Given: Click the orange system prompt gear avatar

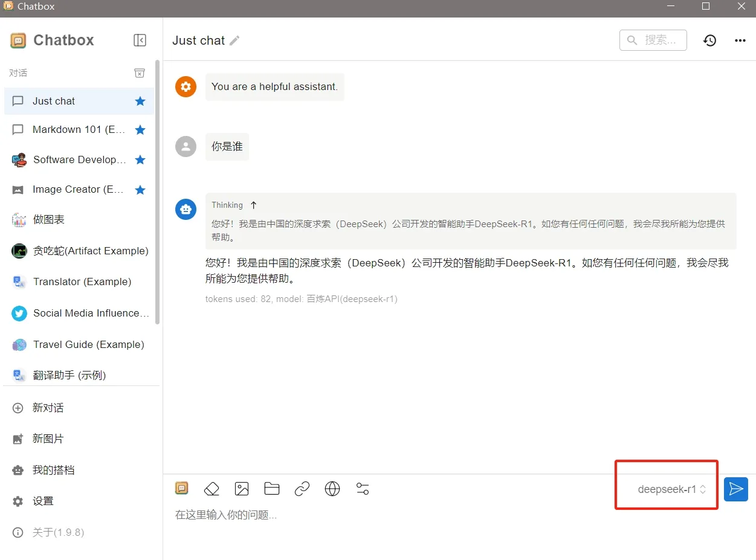Looking at the screenshot, I should click(x=186, y=86).
